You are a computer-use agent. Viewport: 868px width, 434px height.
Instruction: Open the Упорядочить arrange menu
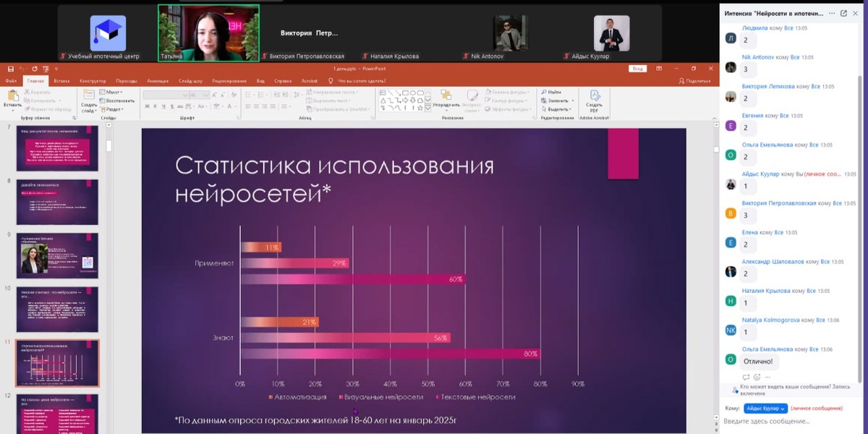446,100
